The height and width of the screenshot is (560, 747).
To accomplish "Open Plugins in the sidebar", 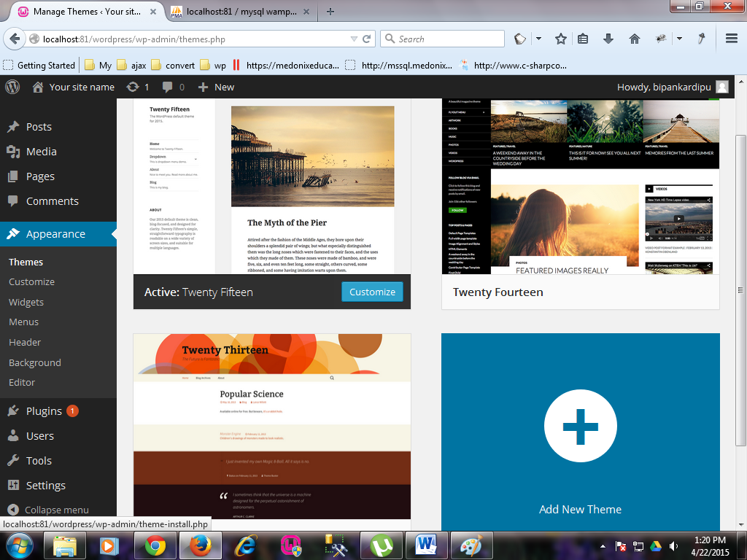I will click(x=44, y=411).
